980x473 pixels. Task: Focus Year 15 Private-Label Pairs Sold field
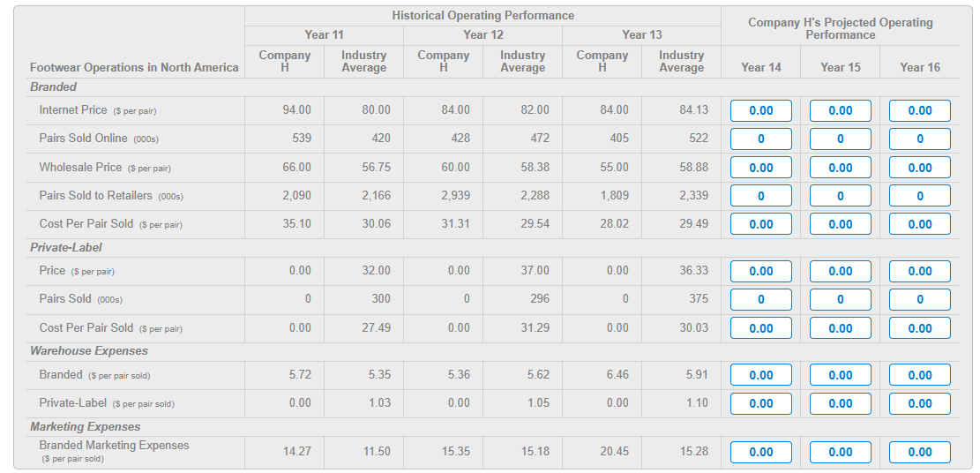pos(840,300)
